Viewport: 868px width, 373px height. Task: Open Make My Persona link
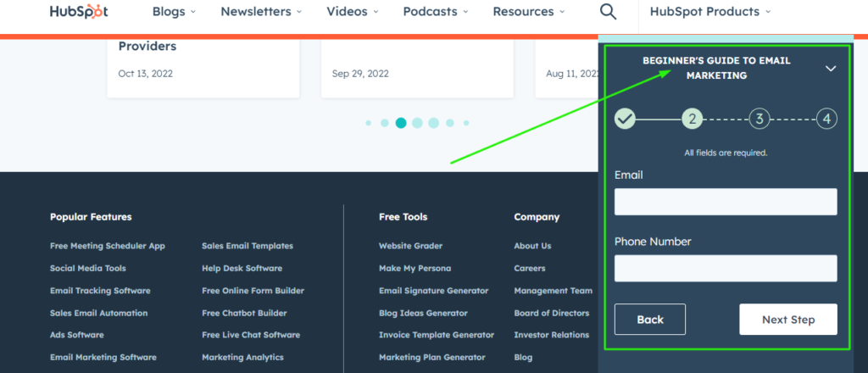click(415, 269)
